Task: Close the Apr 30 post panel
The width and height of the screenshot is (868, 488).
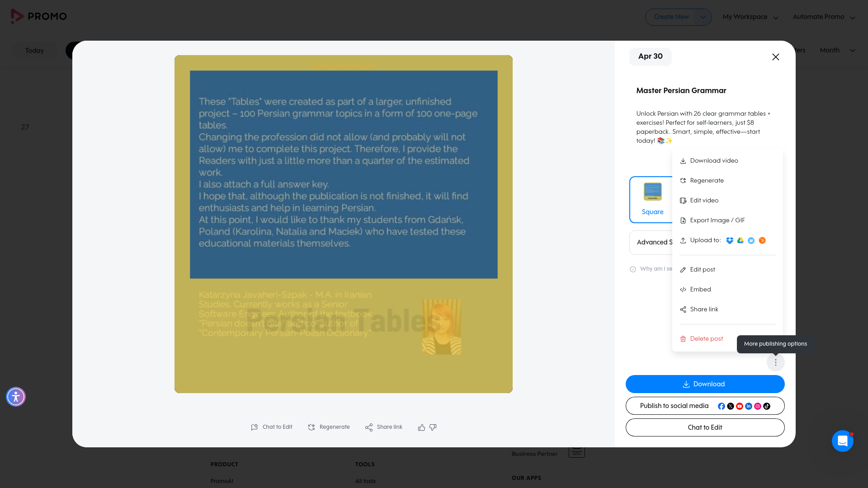Action: [775, 57]
